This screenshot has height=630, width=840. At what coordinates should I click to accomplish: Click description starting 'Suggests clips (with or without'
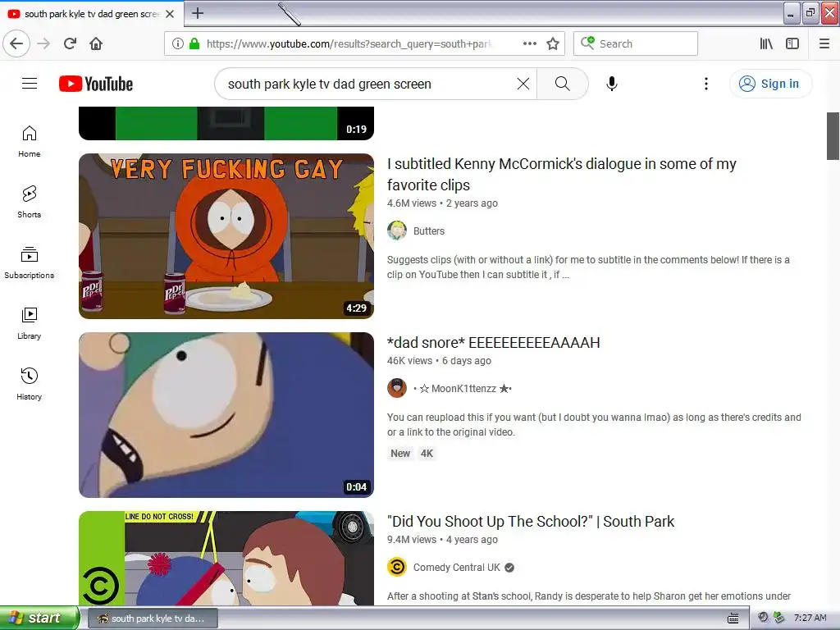coord(588,267)
